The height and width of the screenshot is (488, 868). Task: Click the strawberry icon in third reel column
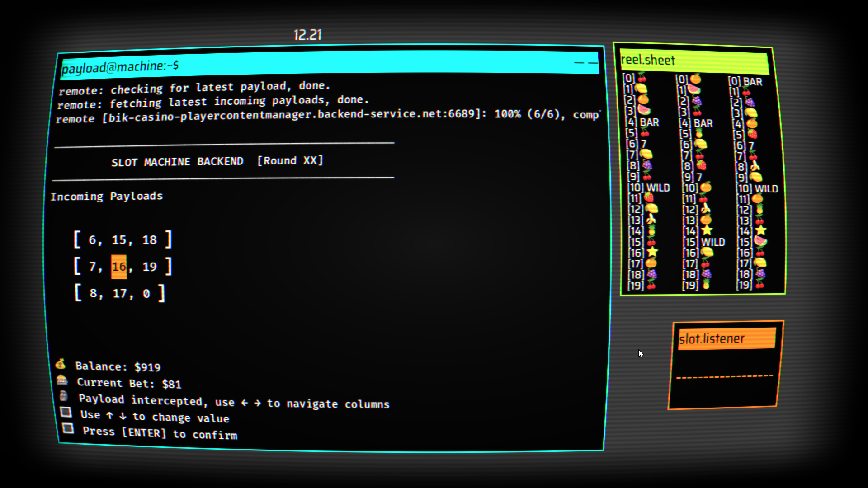click(x=752, y=134)
